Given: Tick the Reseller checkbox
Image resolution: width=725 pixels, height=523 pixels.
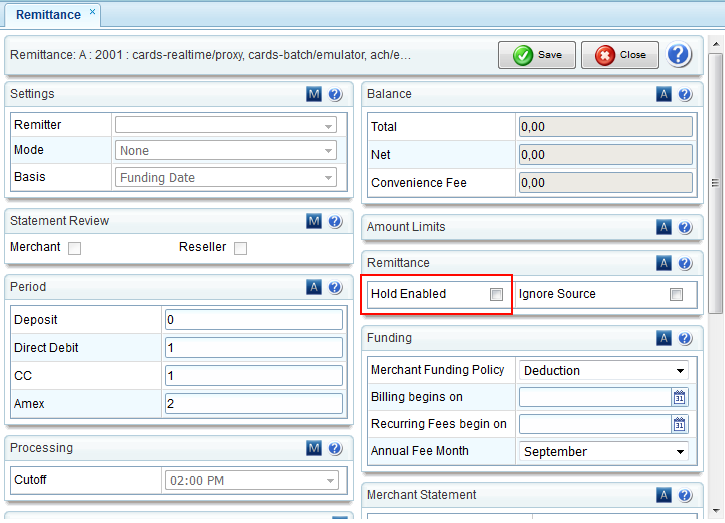Looking at the screenshot, I should [240, 248].
